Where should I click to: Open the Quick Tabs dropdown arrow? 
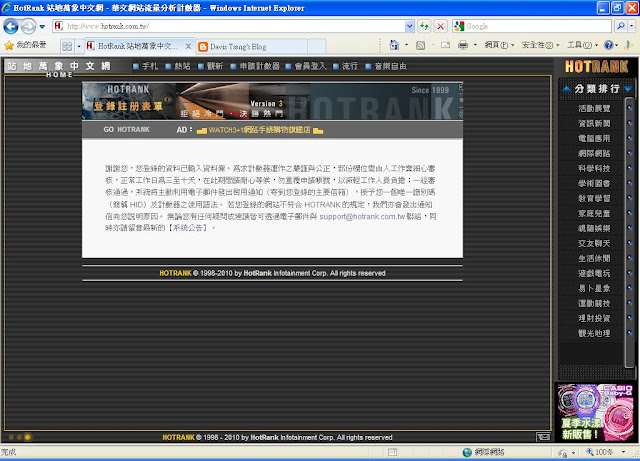coord(79,46)
